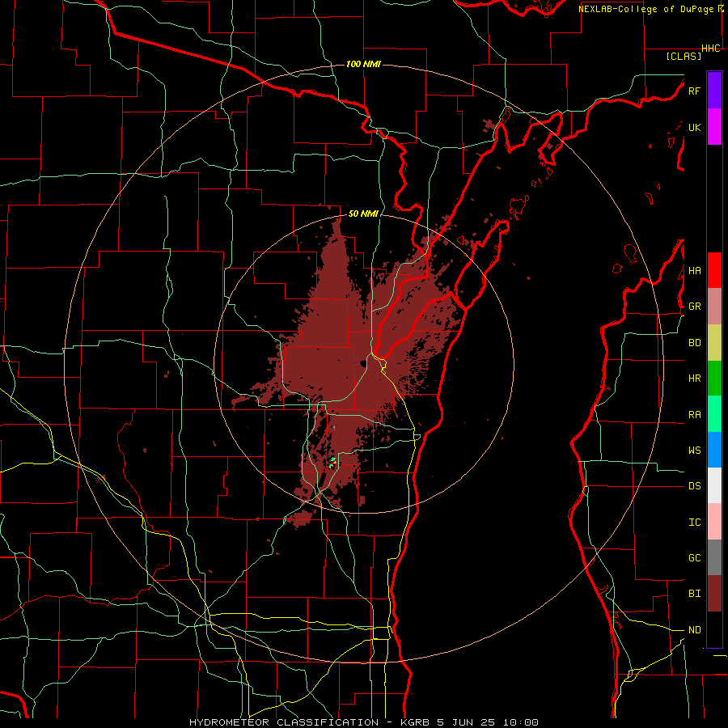728x728 pixels.
Task: Click the 50 NMI range ring label
Action: (x=363, y=214)
